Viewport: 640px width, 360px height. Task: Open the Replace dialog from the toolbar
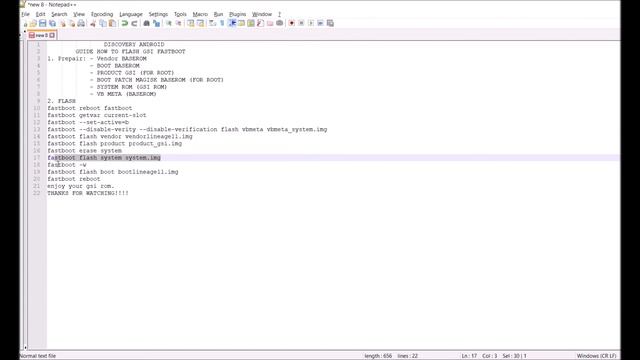[x=156, y=23]
